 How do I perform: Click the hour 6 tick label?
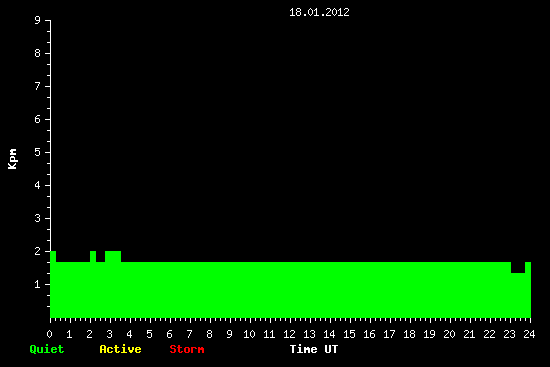pyautogui.click(x=169, y=334)
